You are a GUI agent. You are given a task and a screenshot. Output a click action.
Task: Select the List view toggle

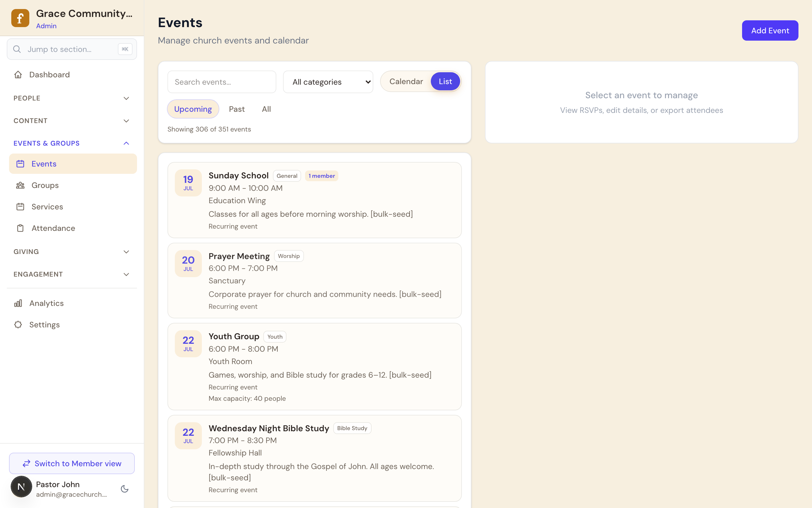pyautogui.click(x=445, y=82)
